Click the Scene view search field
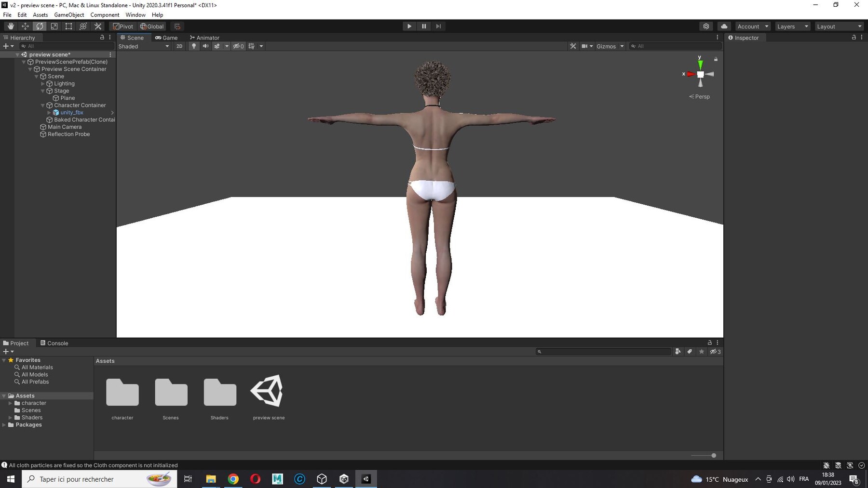Image resolution: width=868 pixels, height=488 pixels. pos(676,46)
